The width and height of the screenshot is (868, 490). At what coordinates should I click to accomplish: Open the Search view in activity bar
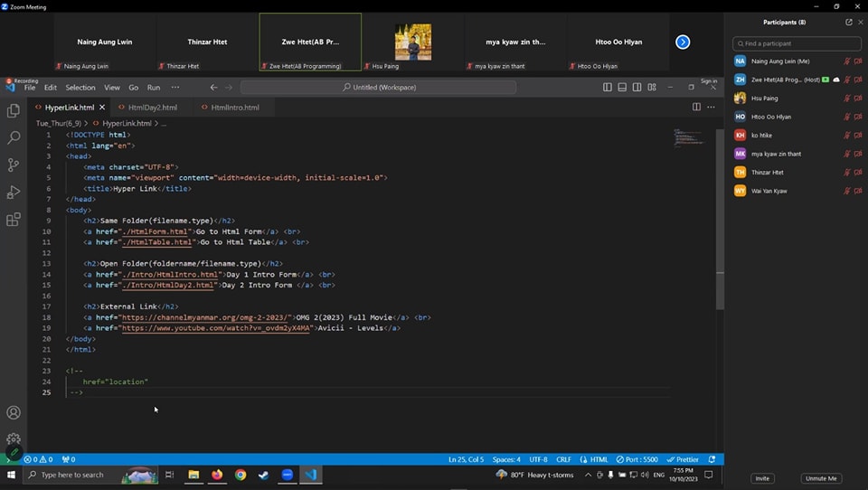[x=14, y=137]
